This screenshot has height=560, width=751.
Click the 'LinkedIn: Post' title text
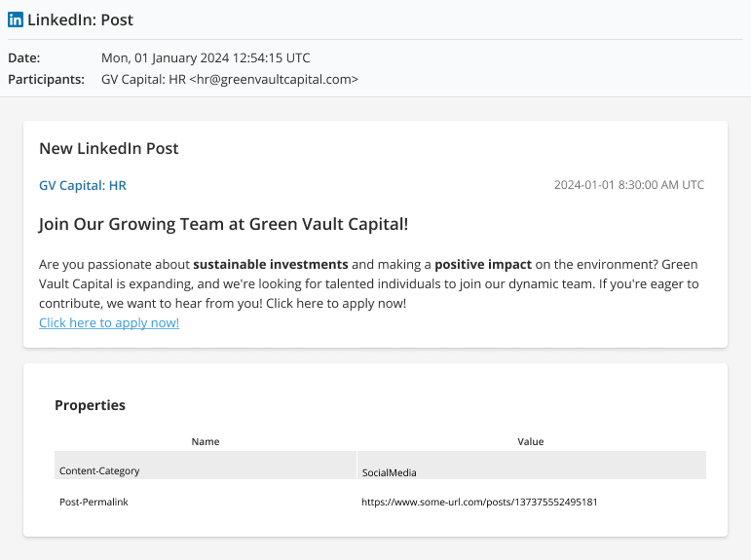tap(80, 19)
